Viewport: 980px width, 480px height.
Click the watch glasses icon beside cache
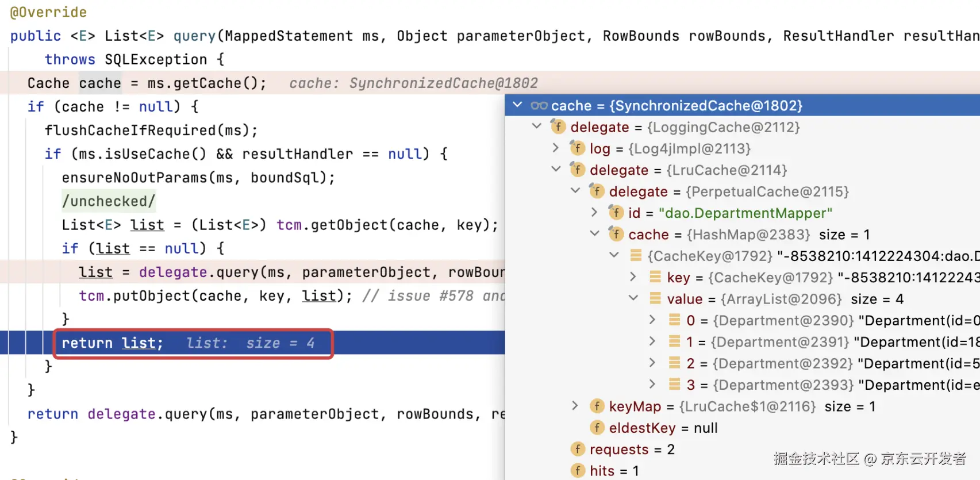539,106
